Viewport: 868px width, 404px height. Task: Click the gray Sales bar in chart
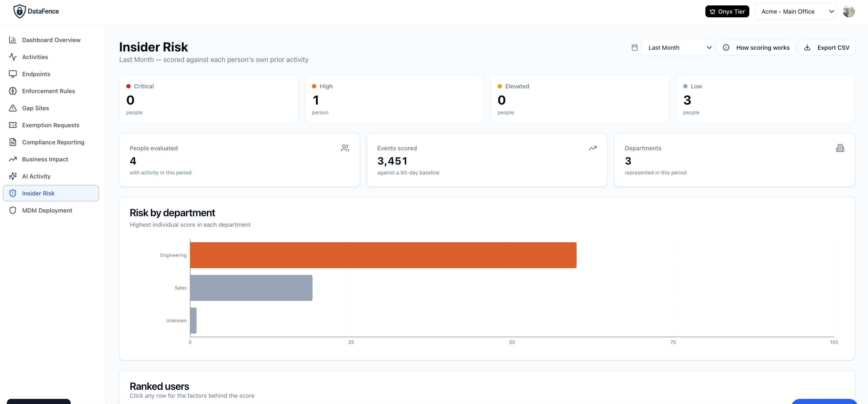pos(251,288)
